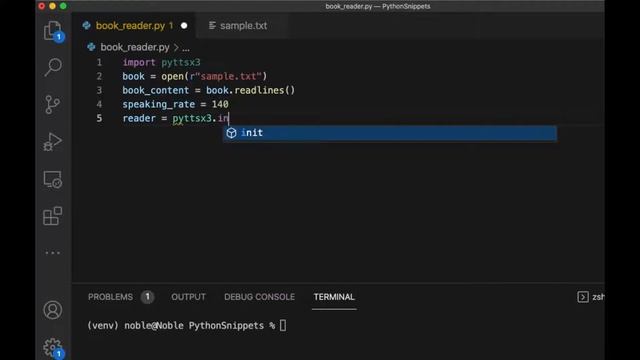Click 'pyttsx3' module name on line 1

181,62
